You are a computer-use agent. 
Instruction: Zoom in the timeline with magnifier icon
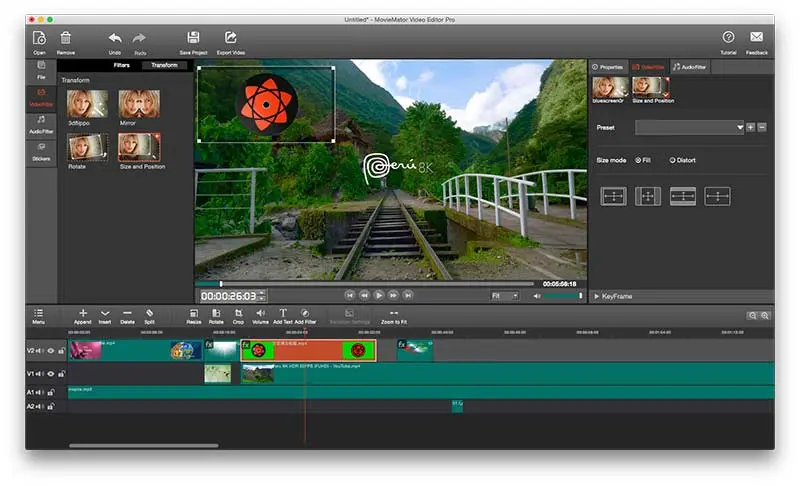[x=765, y=316]
